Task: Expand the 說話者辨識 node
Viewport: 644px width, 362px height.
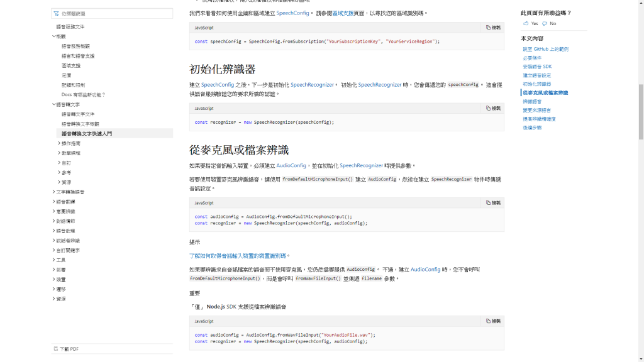Action: tap(54, 241)
